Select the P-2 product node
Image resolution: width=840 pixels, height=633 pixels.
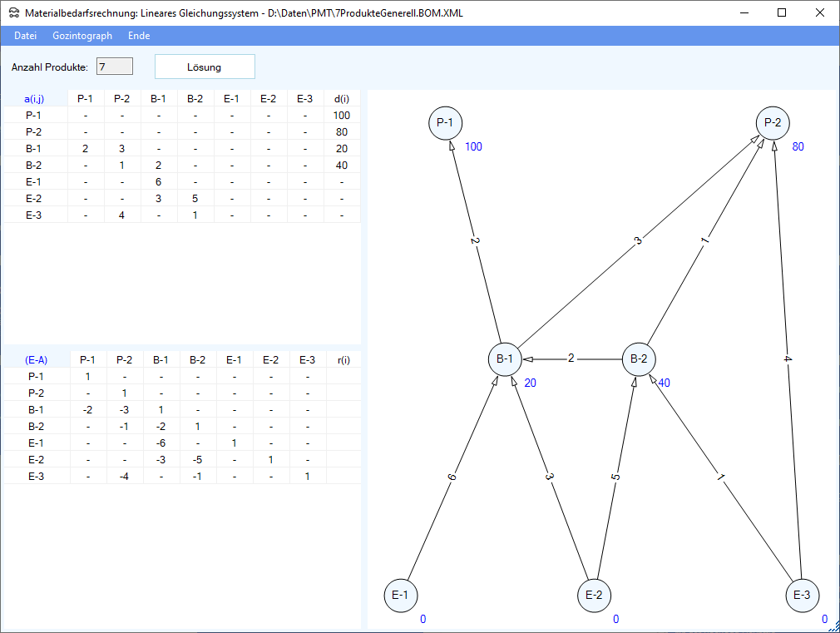coord(773,123)
